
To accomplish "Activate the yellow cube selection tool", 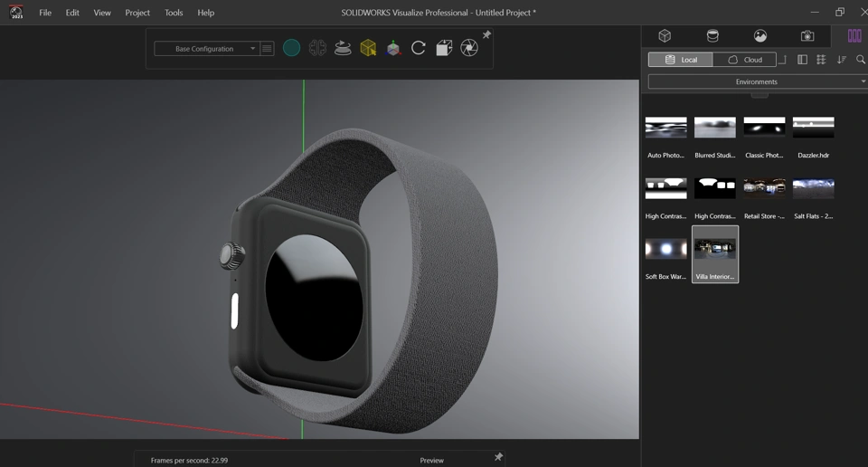I will click(x=368, y=49).
